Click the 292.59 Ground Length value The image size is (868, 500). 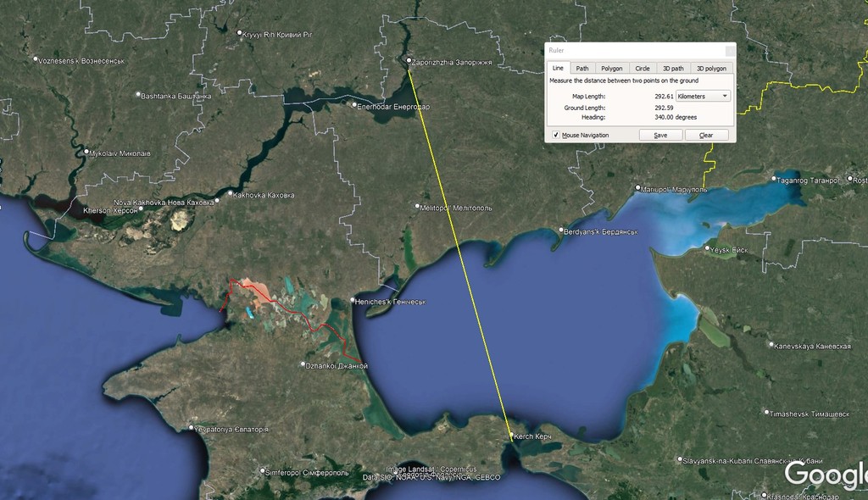coord(664,108)
